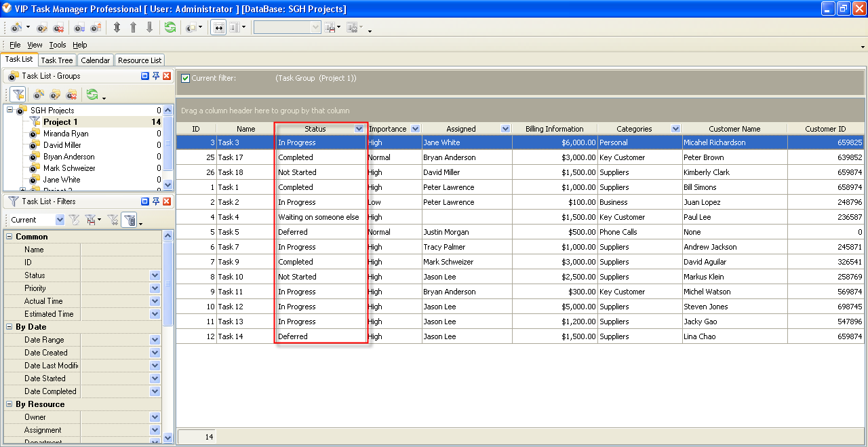This screenshot has width=868, height=447.
Task: Uncheck the Current filter checkbox
Action: tap(185, 79)
